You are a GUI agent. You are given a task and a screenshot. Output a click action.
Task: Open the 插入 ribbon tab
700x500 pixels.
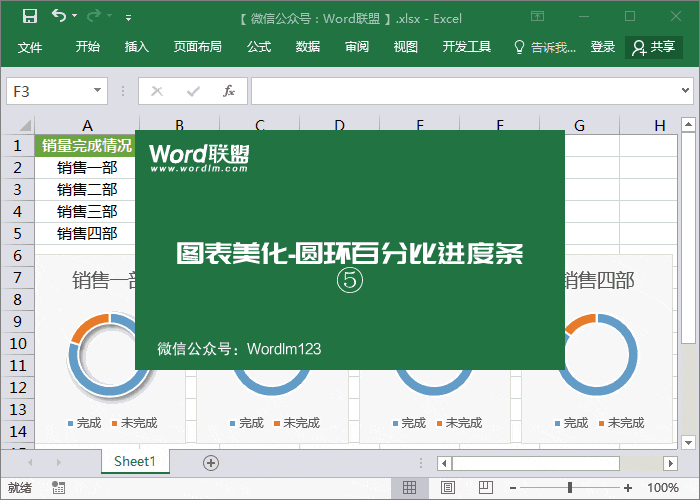click(137, 47)
